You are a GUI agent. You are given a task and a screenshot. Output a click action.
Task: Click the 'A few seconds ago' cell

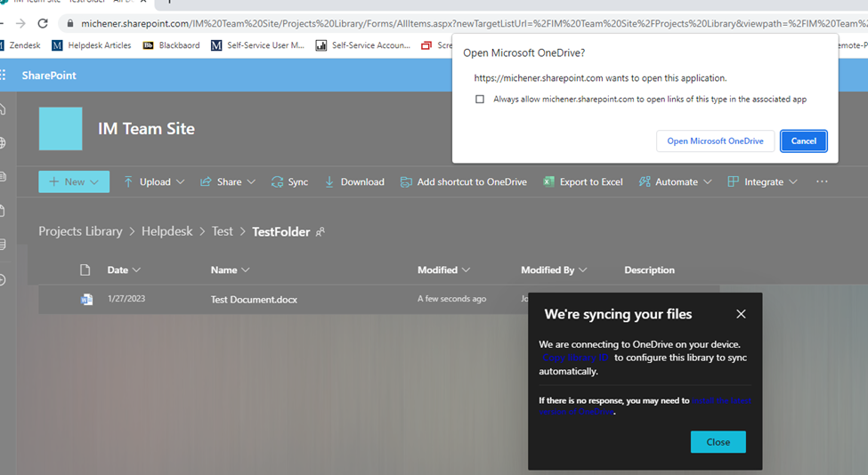[x=451, y=299]
